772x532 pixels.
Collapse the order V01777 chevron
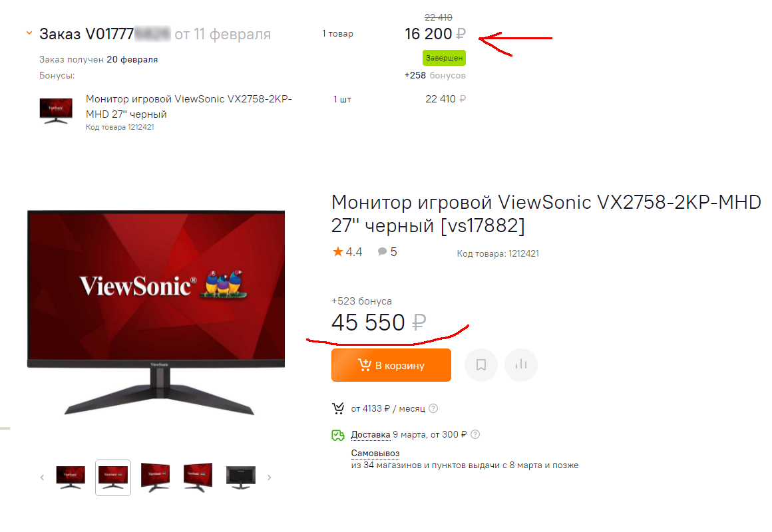point(29,33)
